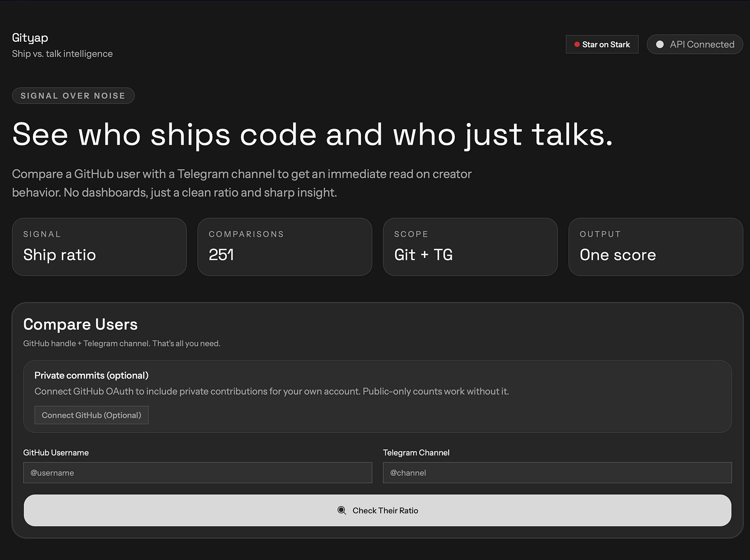Click 'GitHub handle + Telegram channel' subtitle
Image resolution: width=750 pixels, height=560 pixels.
122,343
